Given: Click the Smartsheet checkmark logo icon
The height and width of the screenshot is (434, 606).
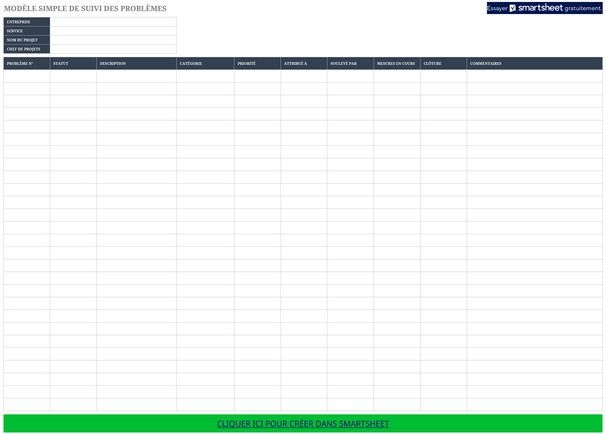Looking at the screenshot, I should [512, 8].
